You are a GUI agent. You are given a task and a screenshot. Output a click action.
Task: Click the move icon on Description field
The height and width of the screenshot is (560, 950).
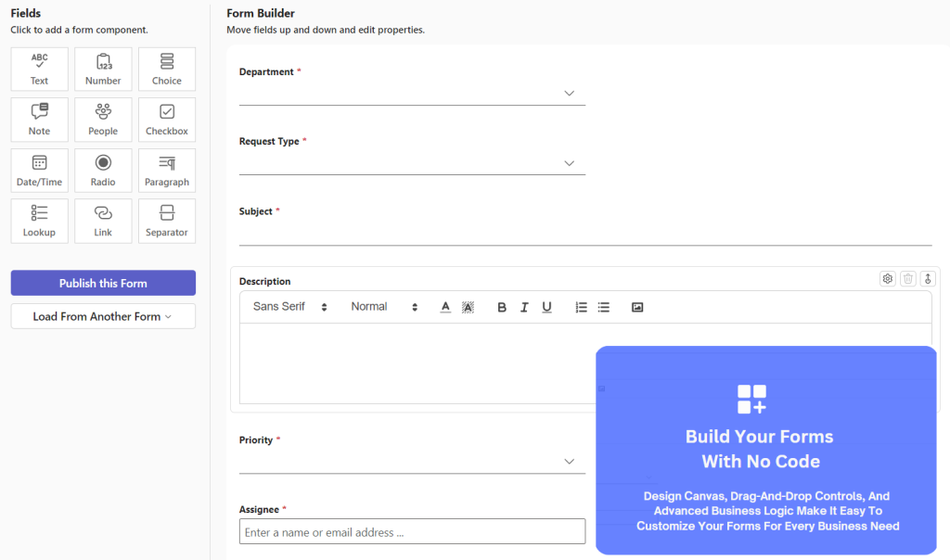tap(928, 278)
